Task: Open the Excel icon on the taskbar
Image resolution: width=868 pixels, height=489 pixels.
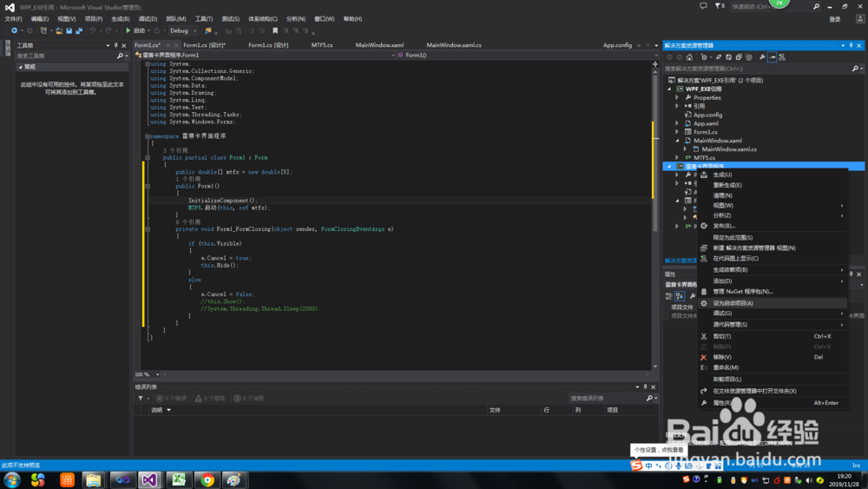Action: [178, 479]
